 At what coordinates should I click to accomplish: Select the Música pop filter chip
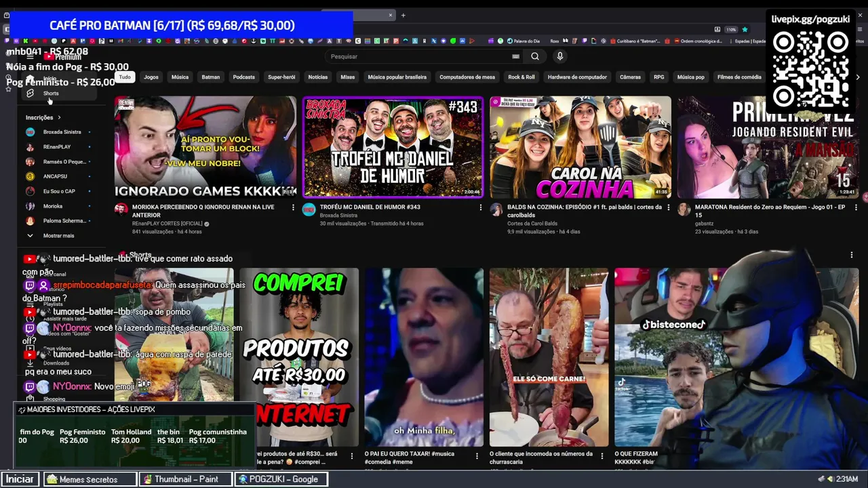691,77
